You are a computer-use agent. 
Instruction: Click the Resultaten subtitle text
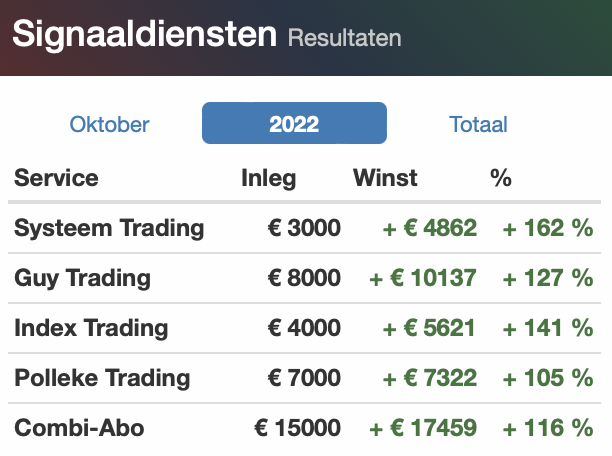click(x=344, y=38)
